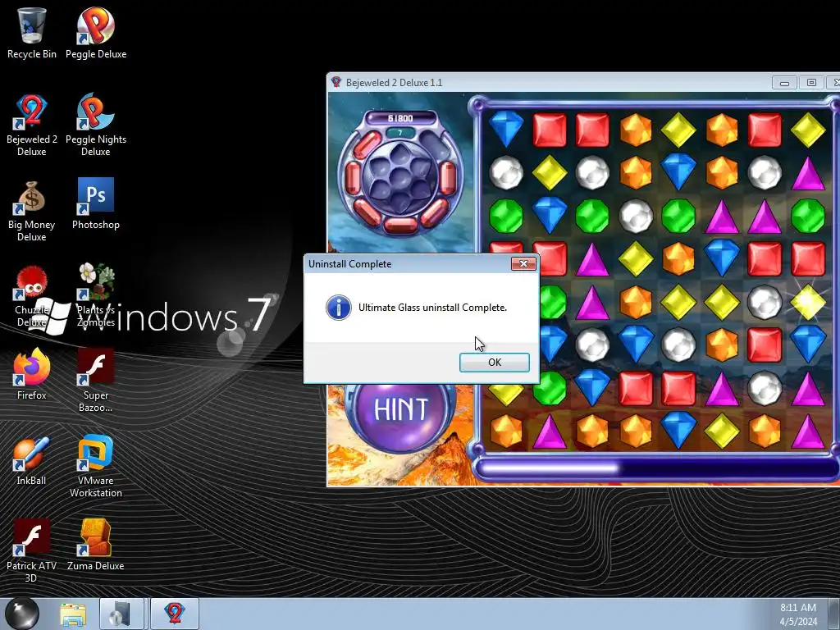Open Windows Explorer from the taskbar
The image size is (840, 630).
click(73, 614)
